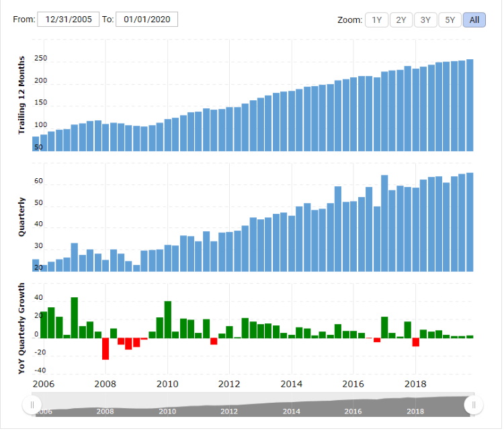Select the 3Y zoom button
504x437 pixels.
click(425, 20)
